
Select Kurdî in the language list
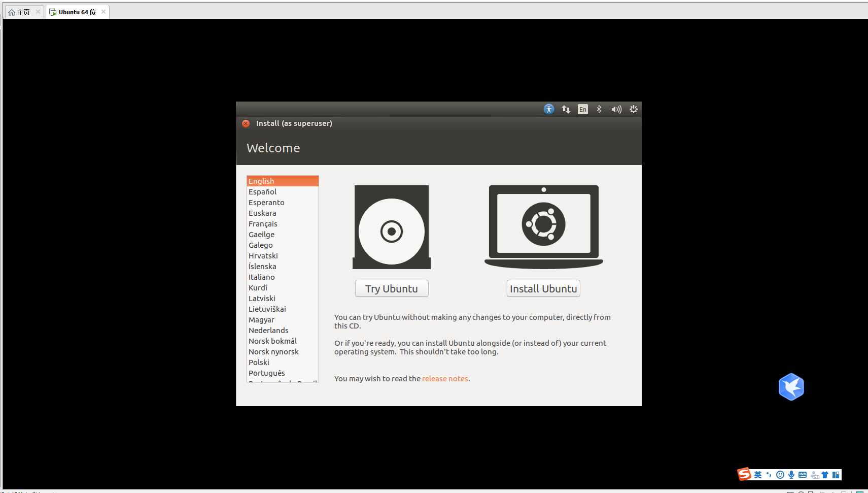click(x=283, y=288)
